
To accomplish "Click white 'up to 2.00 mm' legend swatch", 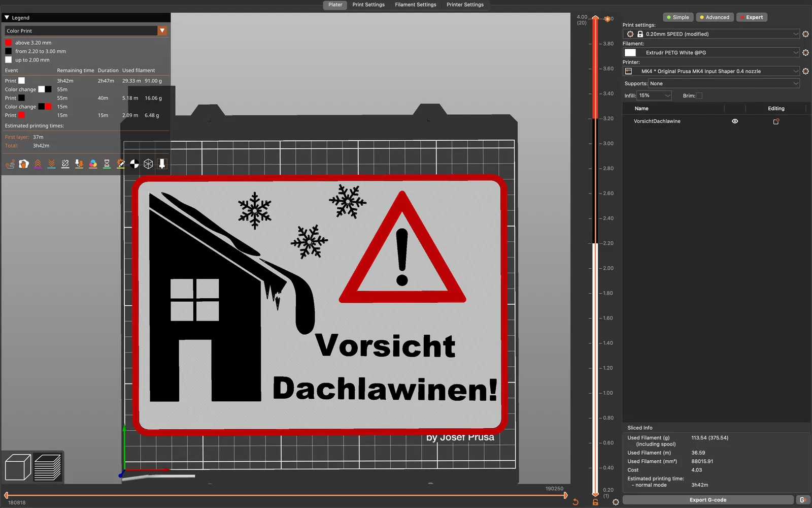I will coord(8,60).
